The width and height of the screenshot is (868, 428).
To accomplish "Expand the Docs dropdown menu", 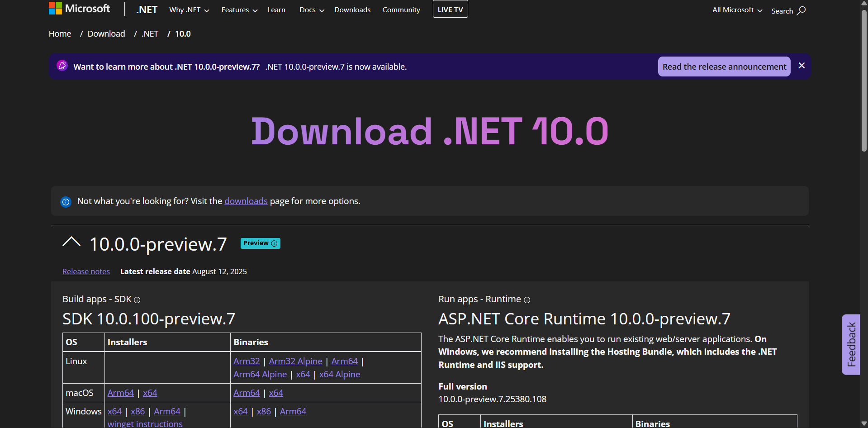I will 312,10.
